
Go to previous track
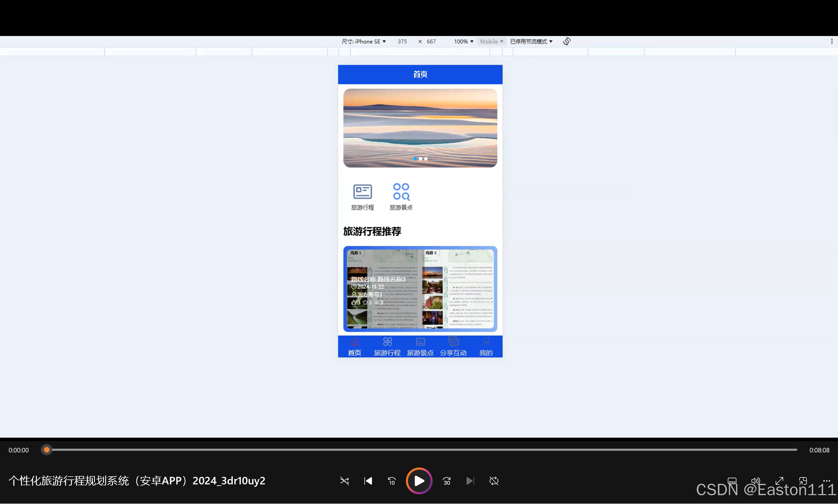coord(368,481)
